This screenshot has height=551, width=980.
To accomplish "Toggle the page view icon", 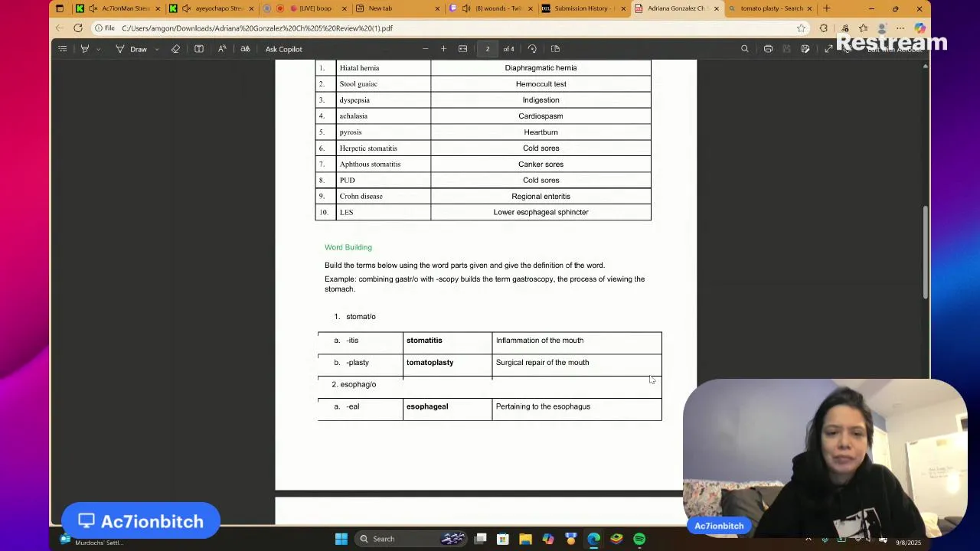I will click(555, 49).
